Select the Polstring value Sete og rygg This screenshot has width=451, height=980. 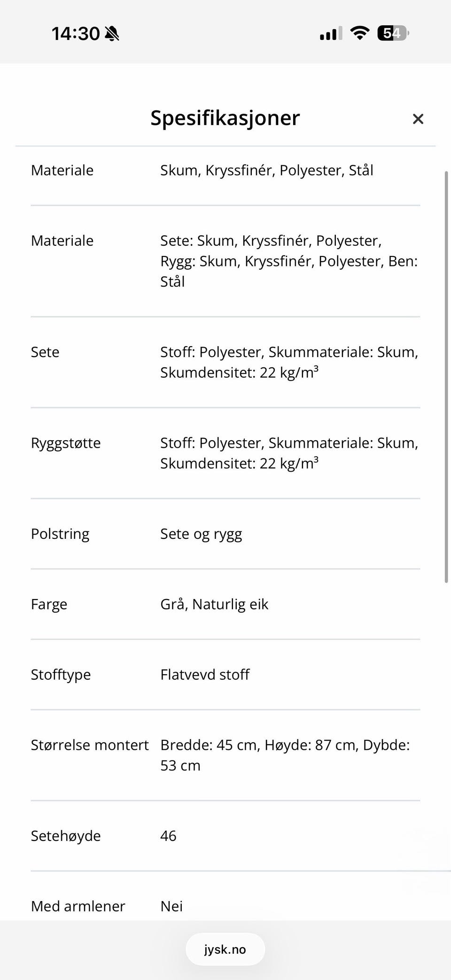coord(201,534)
